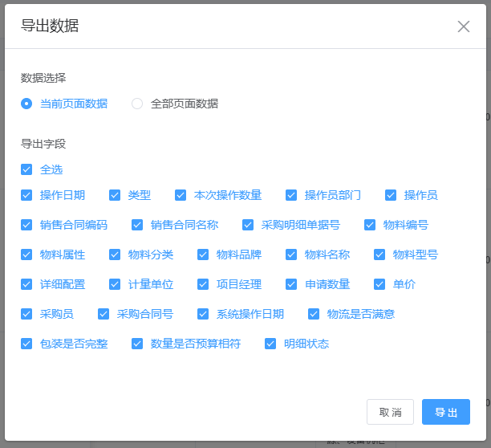491x448 pixels.
Task: Click the blue 导出 button
Action: pos(446,412)
